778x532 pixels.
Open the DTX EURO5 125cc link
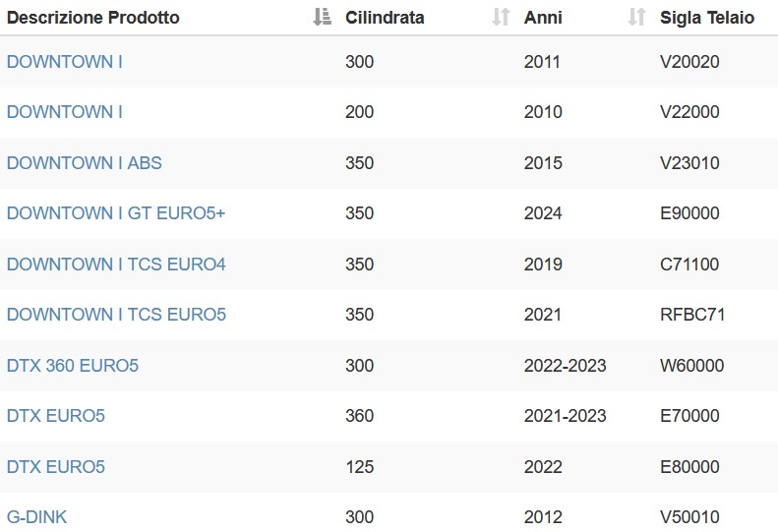pos(55,466)
